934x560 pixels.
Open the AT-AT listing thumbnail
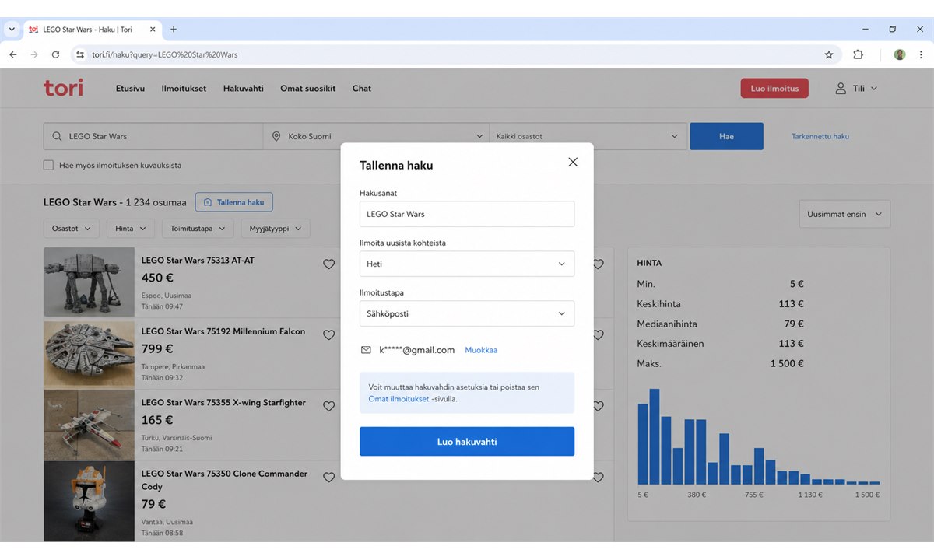click(89, 282)
